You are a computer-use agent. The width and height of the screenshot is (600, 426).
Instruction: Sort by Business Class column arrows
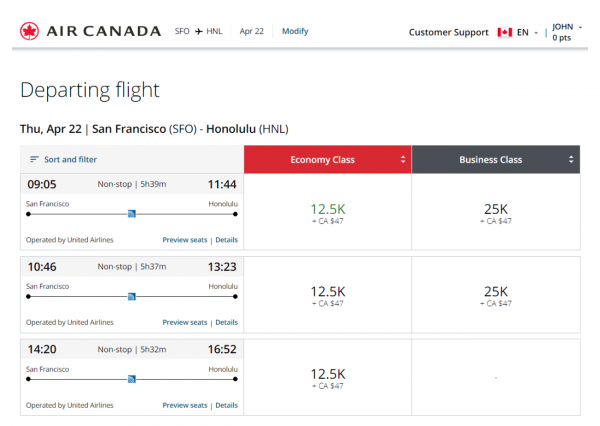pyautogui.click(x=571, y=160)
